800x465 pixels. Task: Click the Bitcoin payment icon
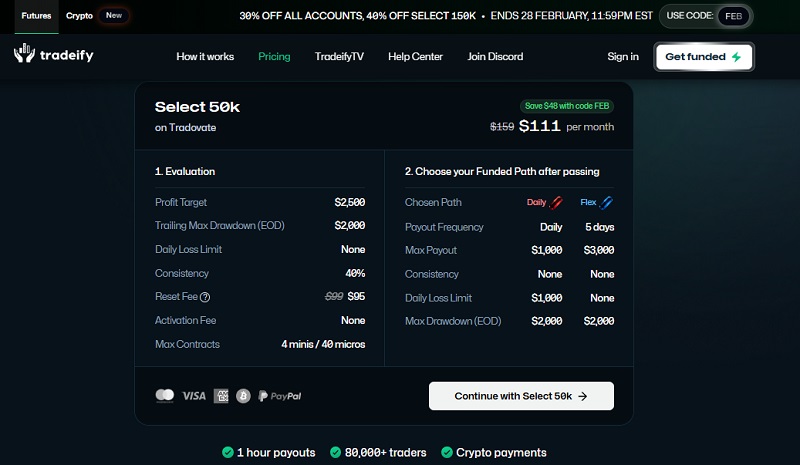click(243, 396)
